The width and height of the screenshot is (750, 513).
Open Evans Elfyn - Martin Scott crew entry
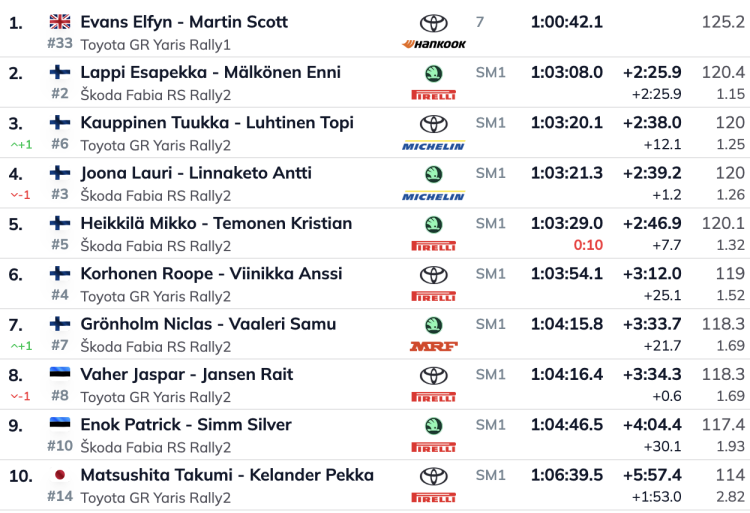[183, 22]
